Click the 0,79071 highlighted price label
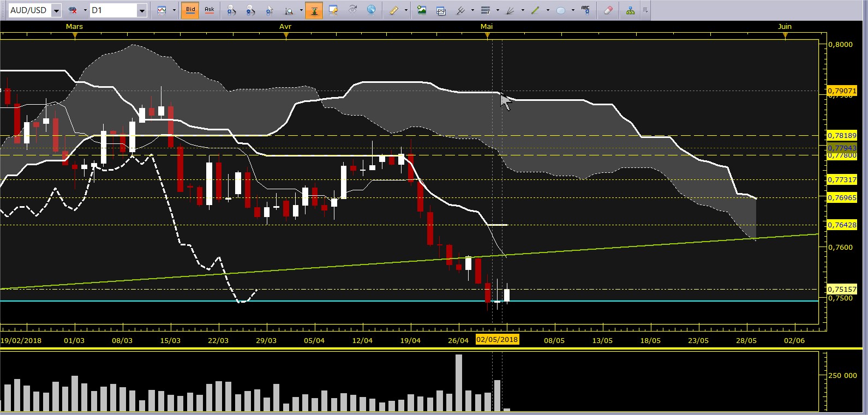The height and width of the screenshot is (415, 868). [x=842, y=91]
